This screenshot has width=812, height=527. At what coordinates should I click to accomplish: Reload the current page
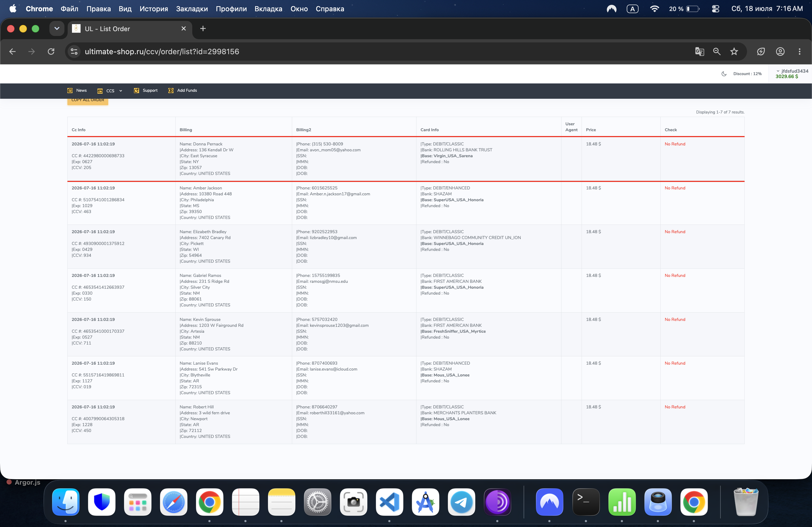coord(51,52)
